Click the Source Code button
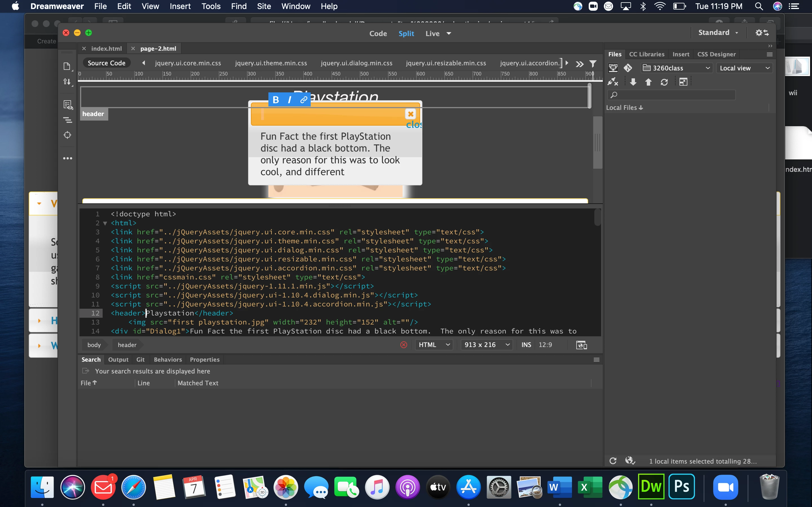This screenshot has width=812, height=507. (106, 63)
